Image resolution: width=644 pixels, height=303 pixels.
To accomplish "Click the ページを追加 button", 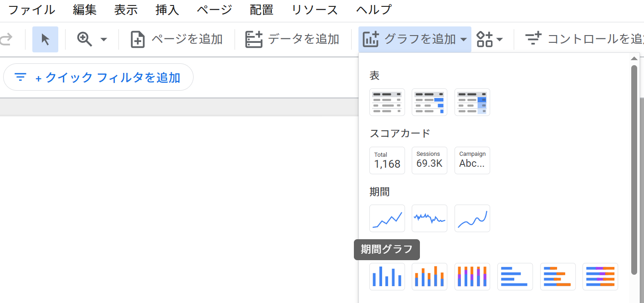I will click(x=176, y=40).
